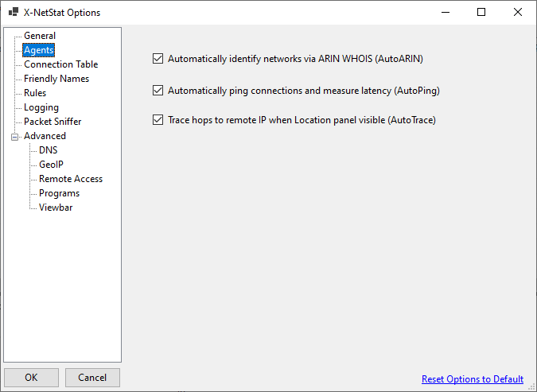
Task: Select Remote Access in the tree
Action: (x=71, y=179)
